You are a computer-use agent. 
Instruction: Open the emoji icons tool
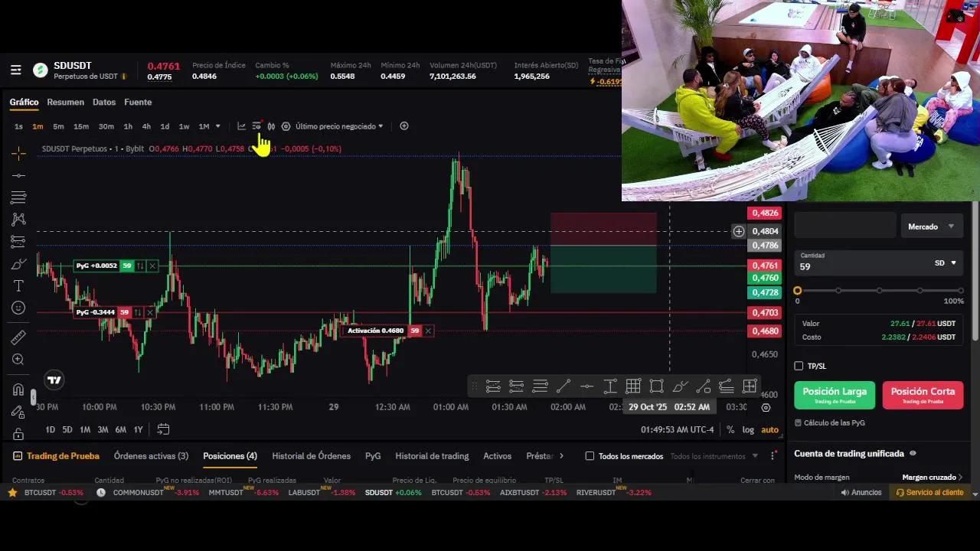[x=19, y=308]
